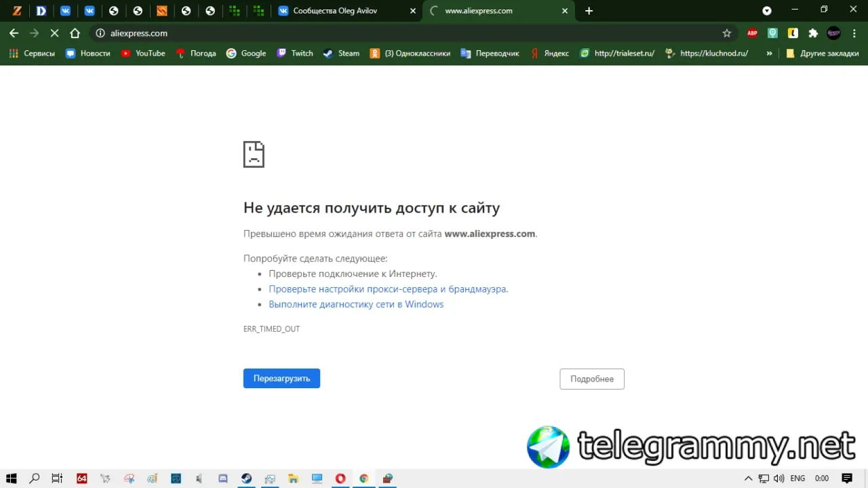
Task: Open the AIDA64 taskbar icon
Action: pyautogui.click(x=82, y=478)
